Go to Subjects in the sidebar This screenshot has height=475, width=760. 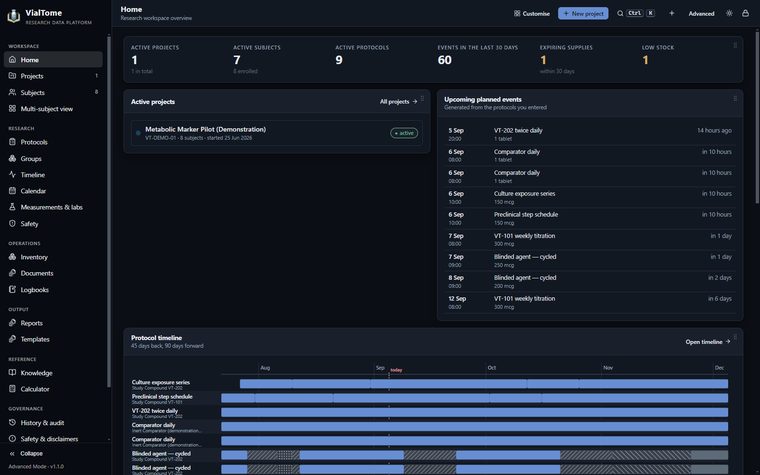click(53, 92)
